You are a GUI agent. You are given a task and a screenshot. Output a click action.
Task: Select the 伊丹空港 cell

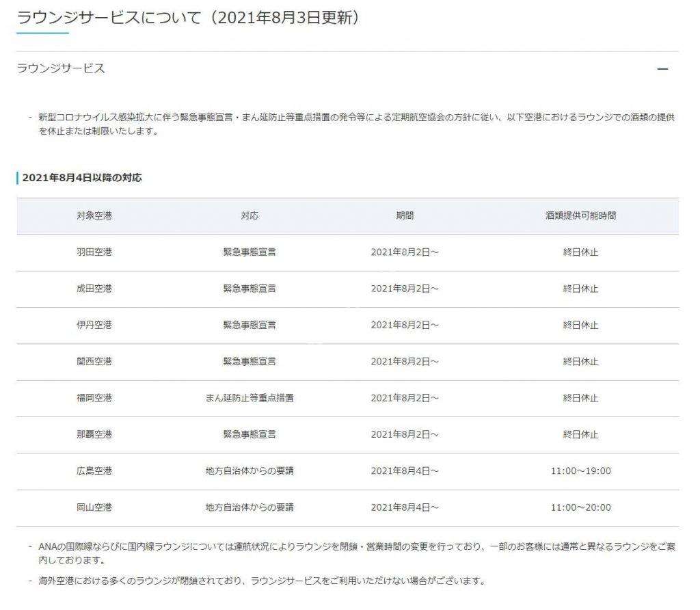94,325
